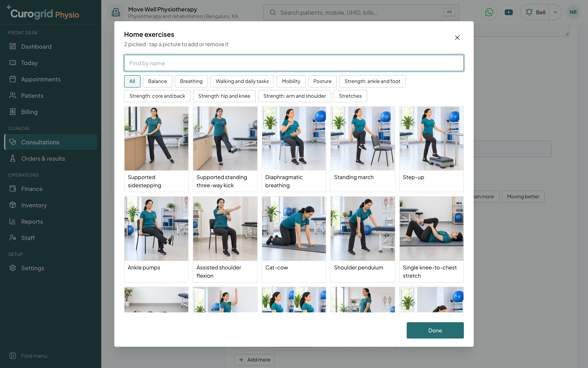Screen dimensions: 588x368
Task: Filter by Strength: hip and knee
Action: point(224,96)
